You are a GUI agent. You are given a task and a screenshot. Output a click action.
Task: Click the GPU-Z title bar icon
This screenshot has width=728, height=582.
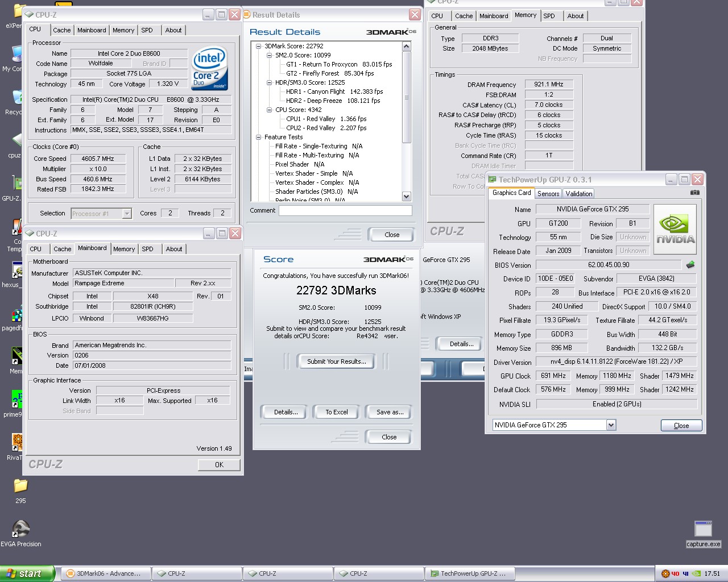pyautogui.click(x=493, y=179)
